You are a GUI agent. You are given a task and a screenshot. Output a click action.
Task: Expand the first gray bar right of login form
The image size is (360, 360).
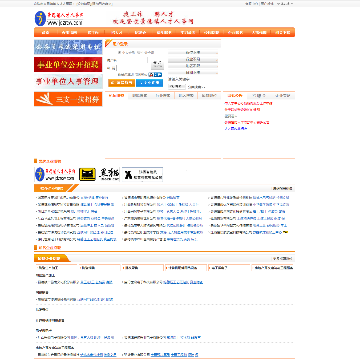point(193,53)
